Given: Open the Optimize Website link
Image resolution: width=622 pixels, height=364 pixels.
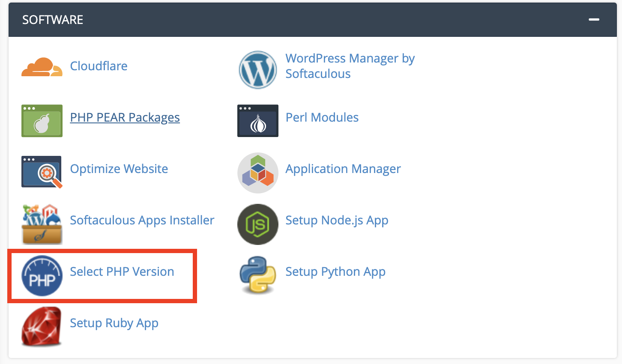Looking at the screenshot, I should [119, 169].
